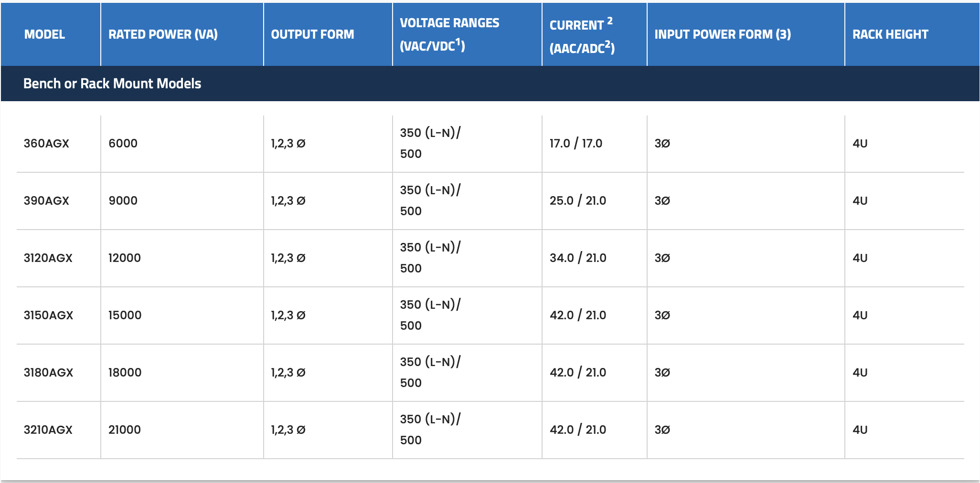Click voltage range 350 (L-N)/500 for 360AGX
The height and width of the screenshot is (483, 980).
pyautogui.click(x=430, y=143)
